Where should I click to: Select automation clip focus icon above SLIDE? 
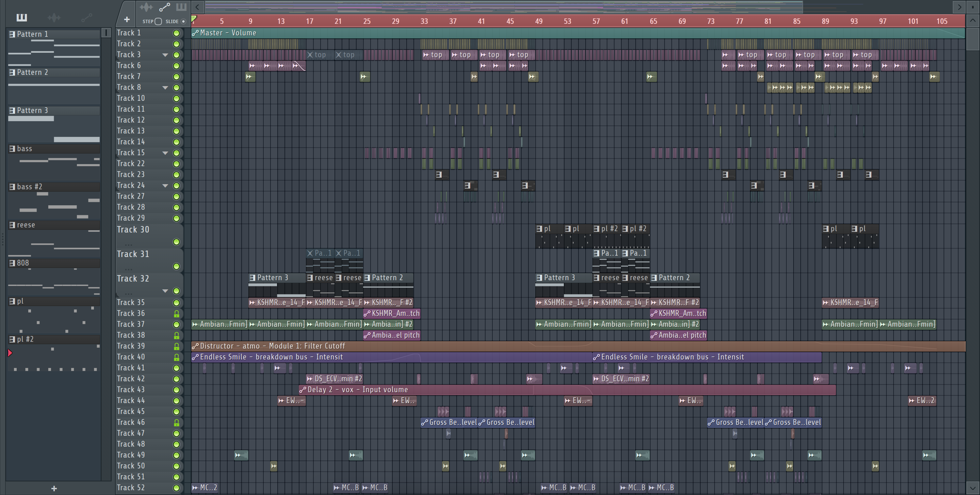click(164, 7)
